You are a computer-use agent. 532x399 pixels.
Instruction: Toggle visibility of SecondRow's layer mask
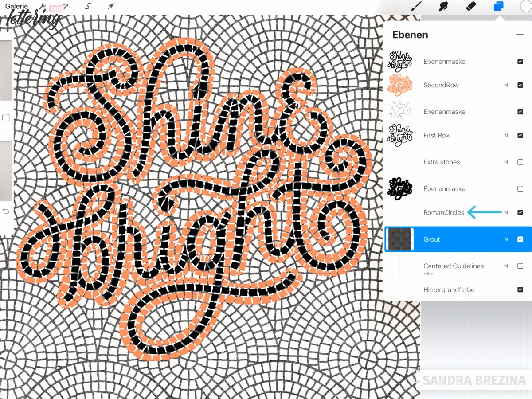(520, 62)
